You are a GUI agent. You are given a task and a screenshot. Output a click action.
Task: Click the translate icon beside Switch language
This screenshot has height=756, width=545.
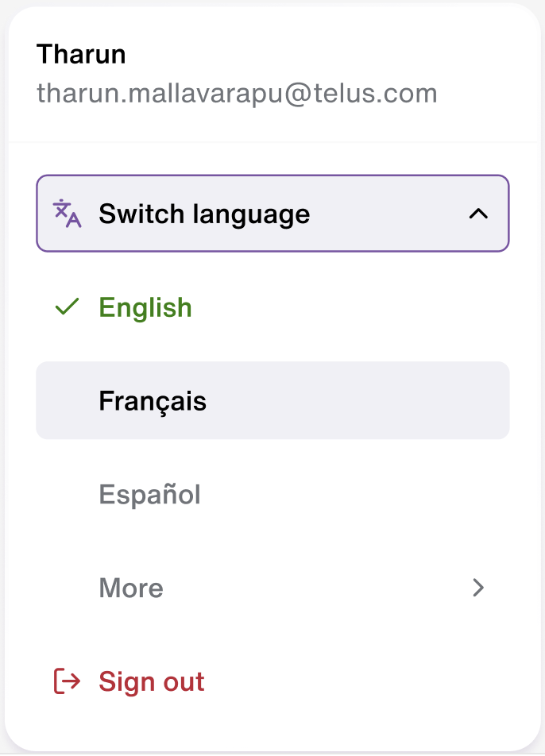[67, 213]
